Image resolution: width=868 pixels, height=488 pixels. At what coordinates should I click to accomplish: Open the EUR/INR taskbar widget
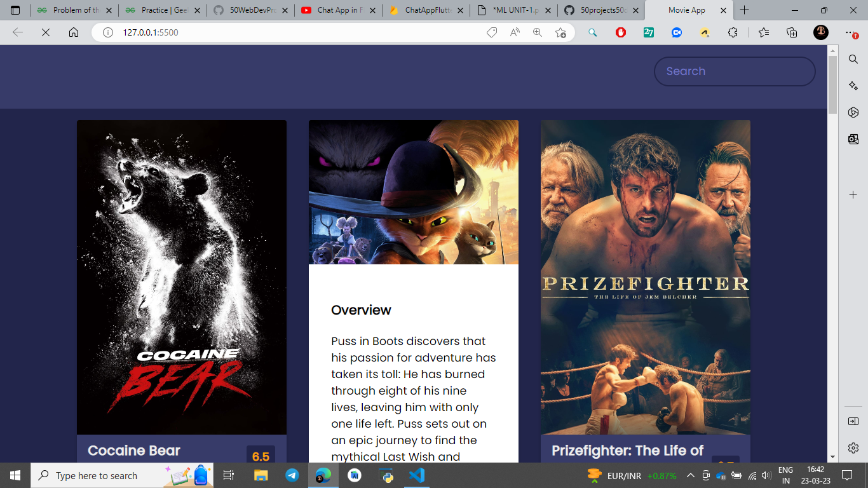point(632,475)
